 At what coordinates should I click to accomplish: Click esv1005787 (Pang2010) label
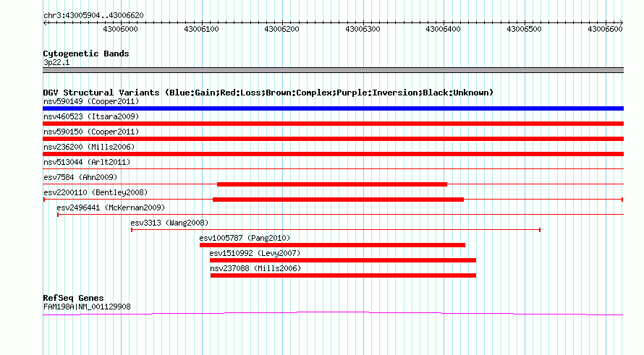[x=245, y=238]
